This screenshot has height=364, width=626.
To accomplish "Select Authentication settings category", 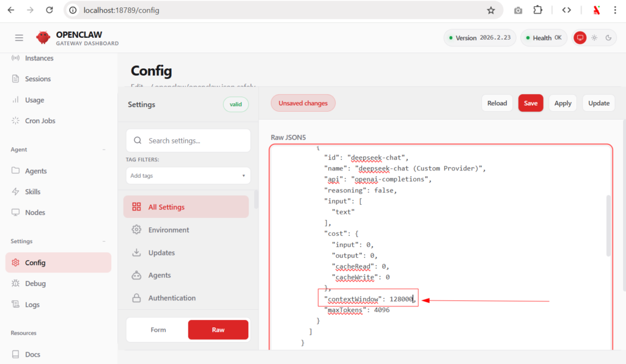I will pos(172,298).
